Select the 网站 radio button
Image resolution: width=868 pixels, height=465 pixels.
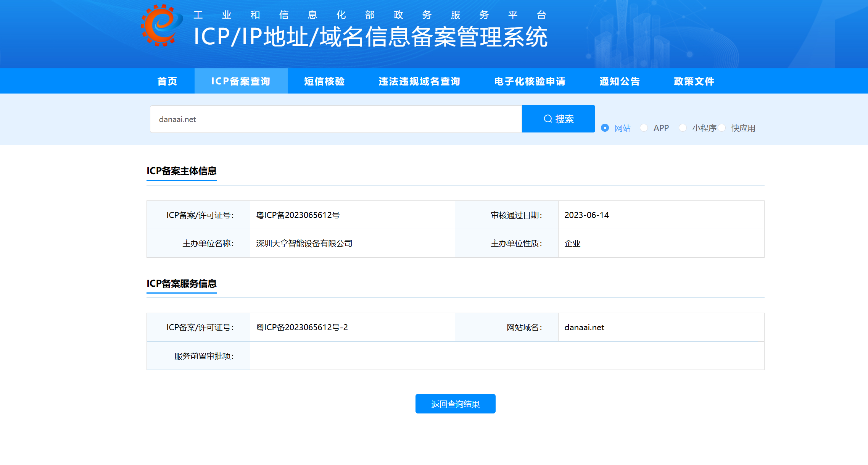click(605, 128)
